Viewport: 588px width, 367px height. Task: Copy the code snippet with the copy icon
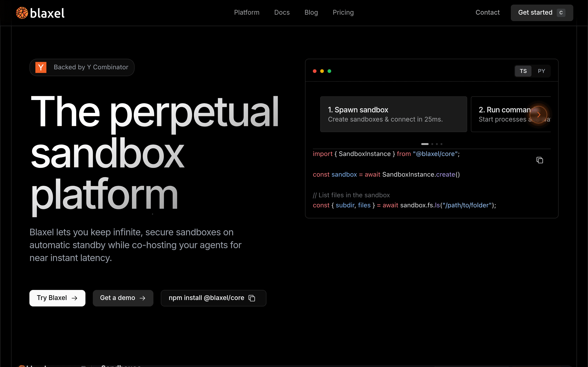click(540, 160)
